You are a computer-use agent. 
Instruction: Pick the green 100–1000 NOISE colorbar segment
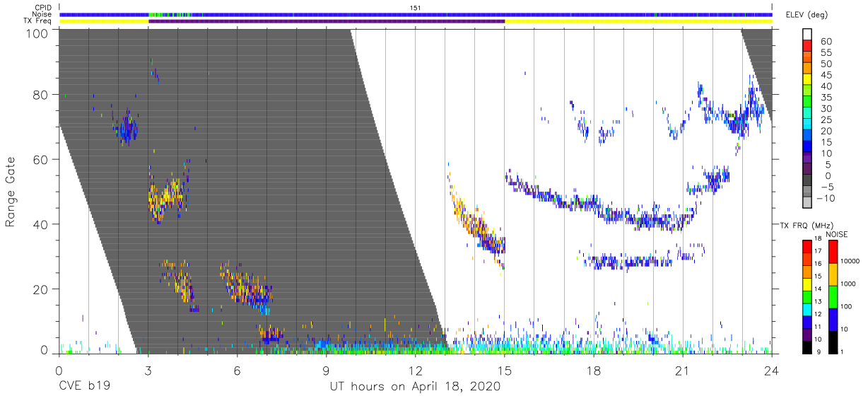(x=833, y=297)
